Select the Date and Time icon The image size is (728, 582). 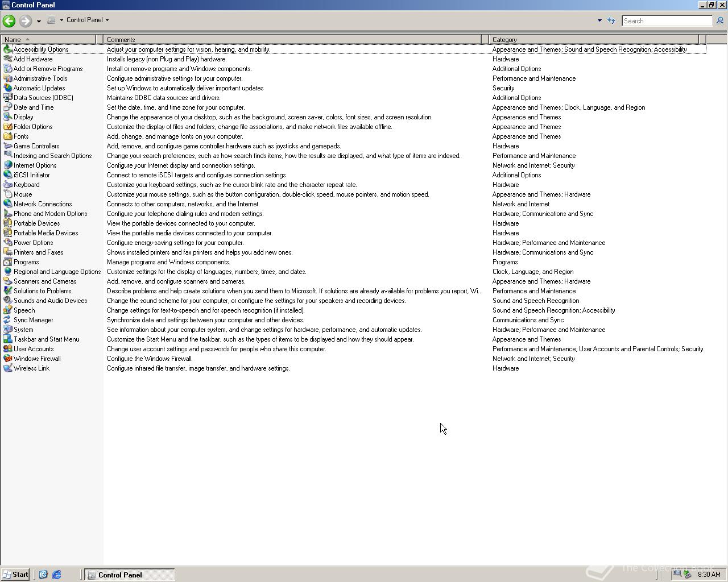7,107
